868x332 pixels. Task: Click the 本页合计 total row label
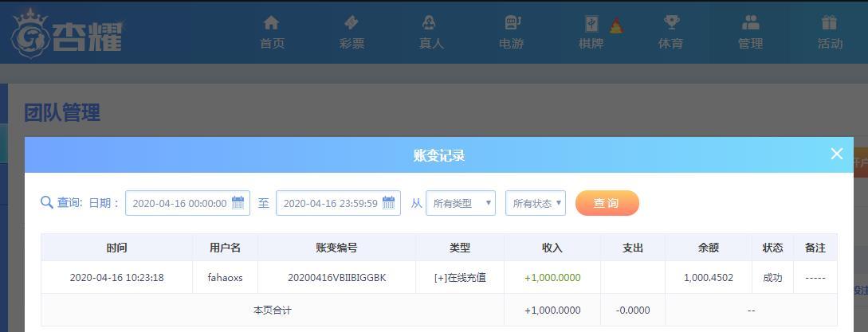(x=273, y=311)
